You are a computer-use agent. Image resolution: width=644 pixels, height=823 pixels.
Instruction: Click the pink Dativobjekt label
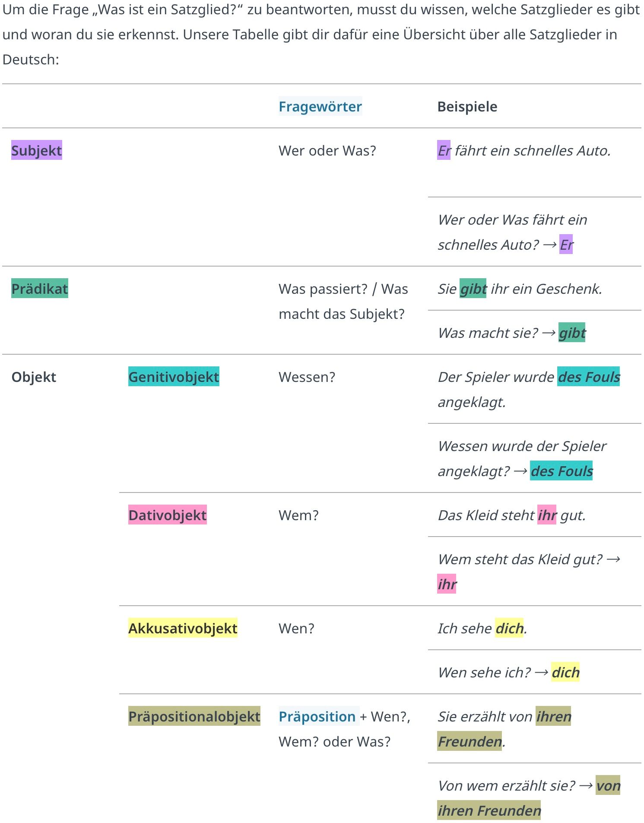tap(168, 515)
